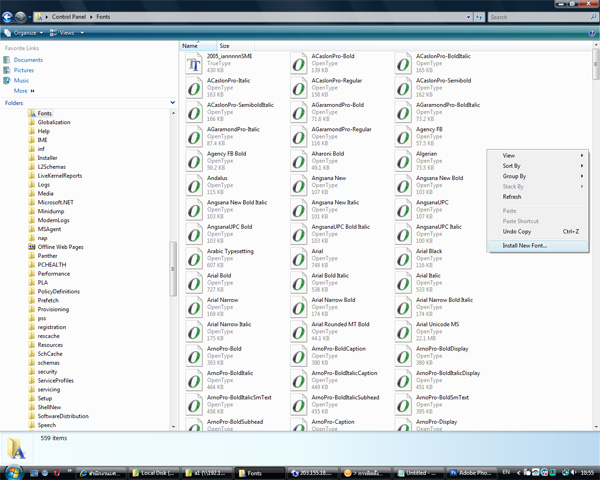Click Control Panel in address breadcrumb
Viewport: 600px width, 480px height.
pyautogui.click(x=69, y=17)
